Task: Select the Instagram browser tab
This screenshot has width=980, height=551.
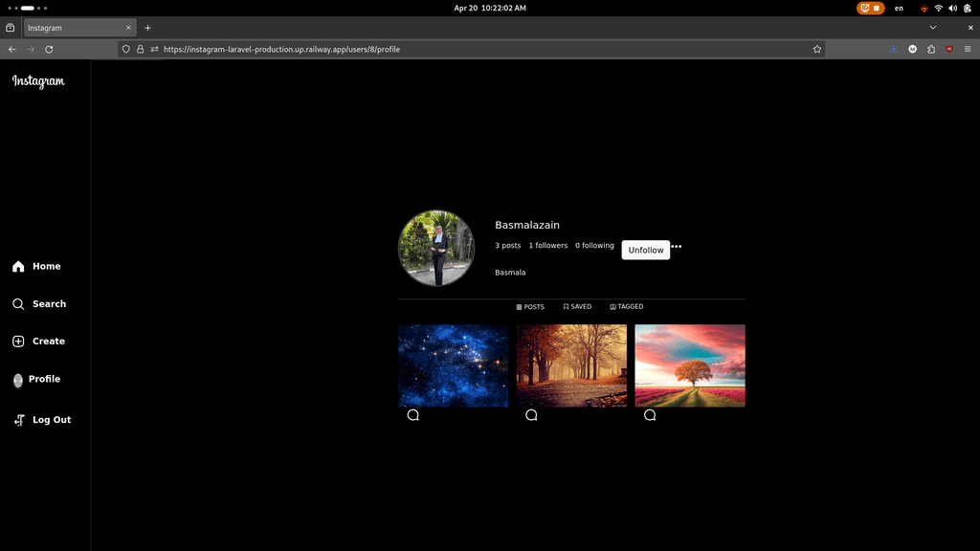Action: tap(80, 28)
